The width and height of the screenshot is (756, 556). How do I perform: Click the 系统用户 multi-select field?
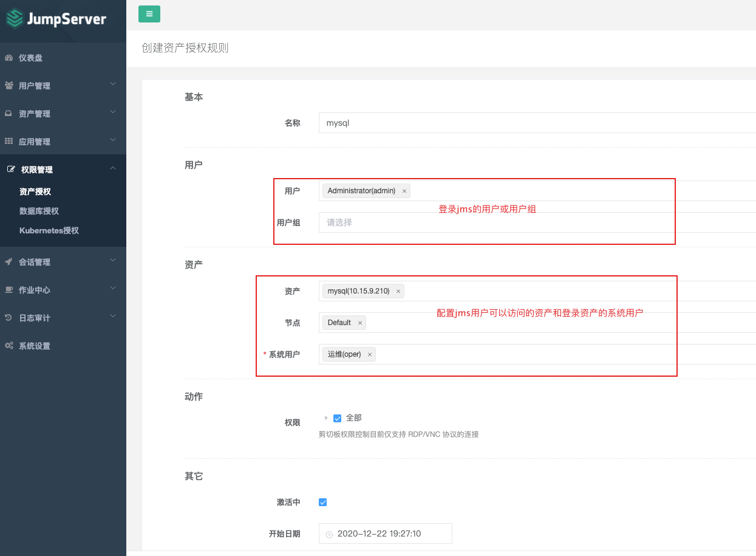pos(537,354)
